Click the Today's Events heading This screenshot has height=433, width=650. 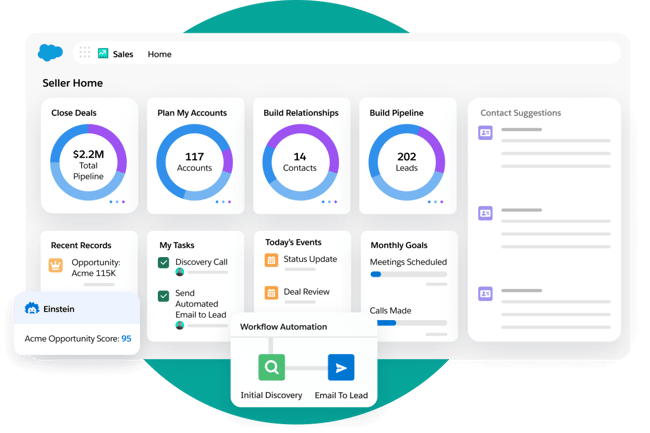click(x=293, y=242)
